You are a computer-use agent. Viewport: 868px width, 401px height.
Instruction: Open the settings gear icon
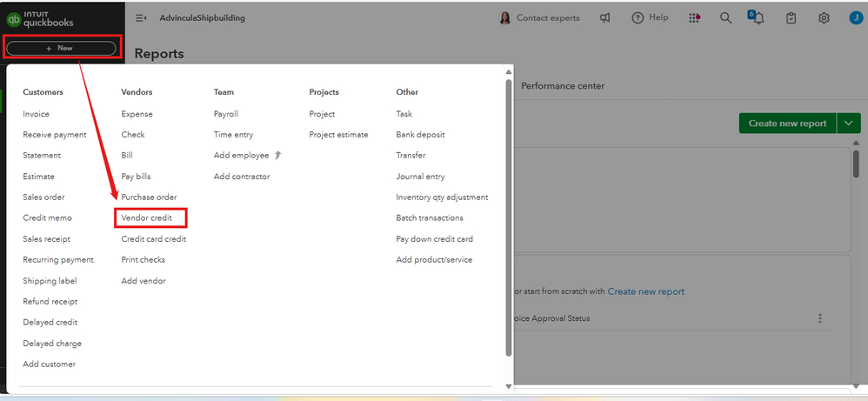tap(824, 17)
